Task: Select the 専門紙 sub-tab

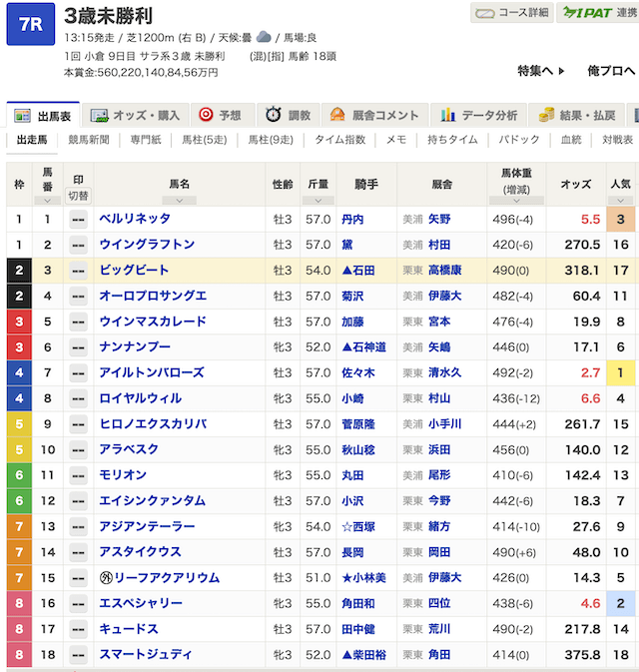Action: point(146,140)
